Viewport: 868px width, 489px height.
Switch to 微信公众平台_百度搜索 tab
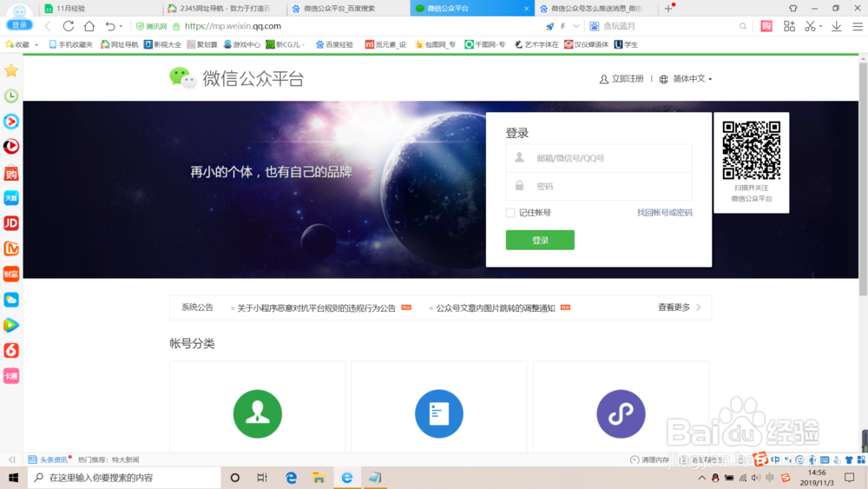point(349,9)
